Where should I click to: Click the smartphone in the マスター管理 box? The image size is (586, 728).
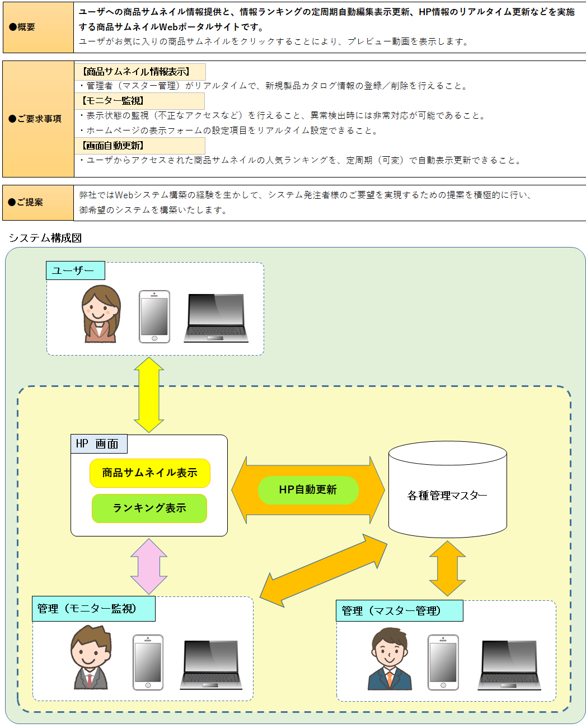pyautogui.click(x=443, y=662)
